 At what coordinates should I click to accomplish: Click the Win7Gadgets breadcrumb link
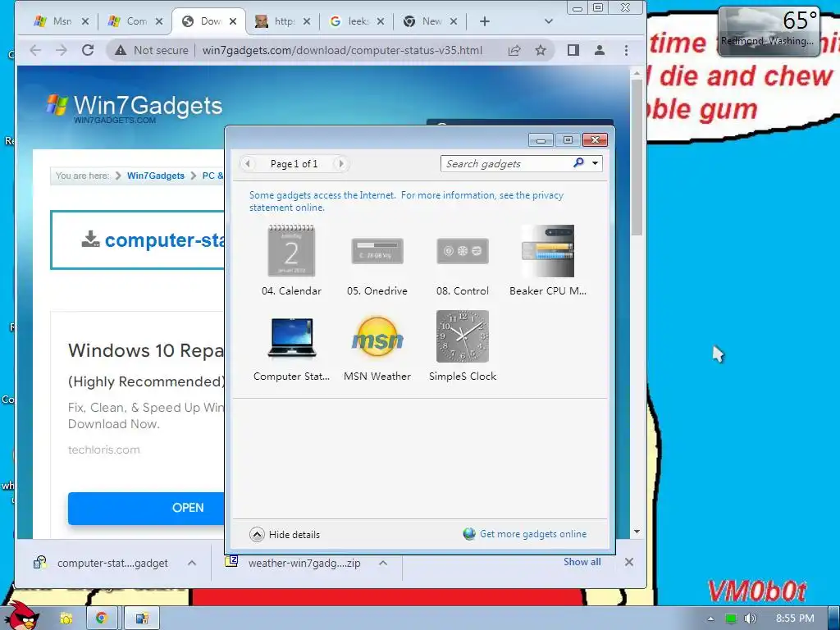pyautogui.click(x=155, y=176)
